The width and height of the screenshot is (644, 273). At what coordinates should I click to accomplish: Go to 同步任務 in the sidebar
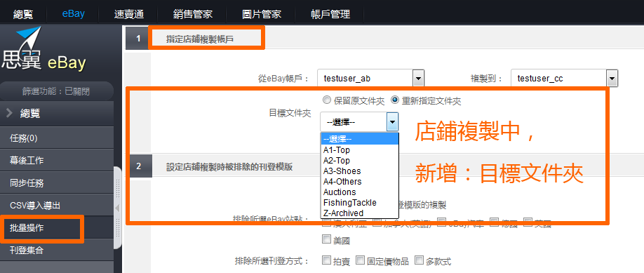pos(57,182)
